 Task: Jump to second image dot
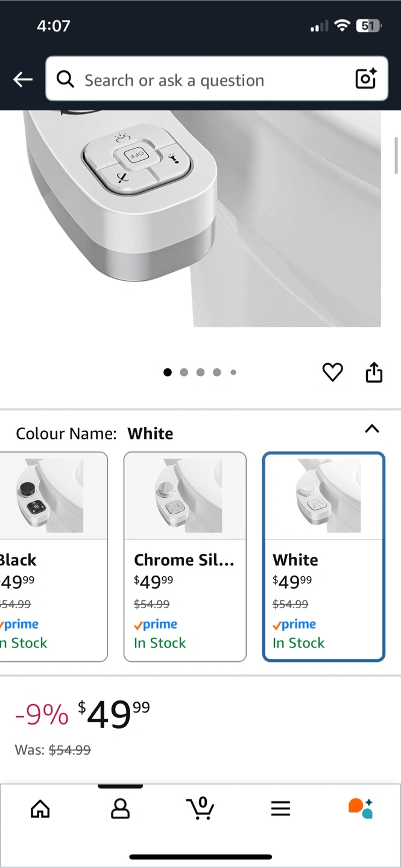(184, 373)
